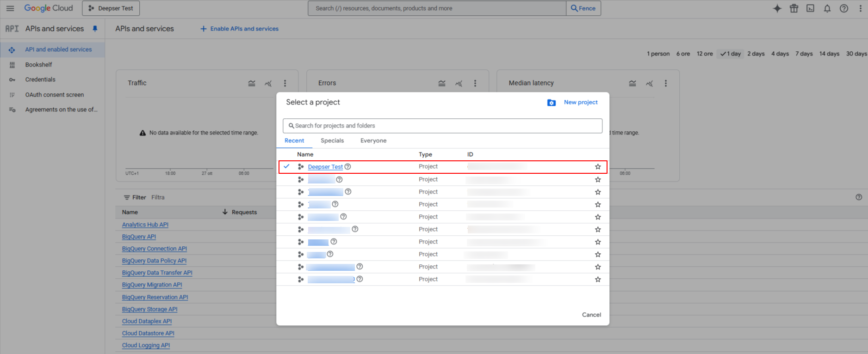Viewport: 868px width, 354px height.
Task: Click the Google Cloud logo
Action: 49,8
